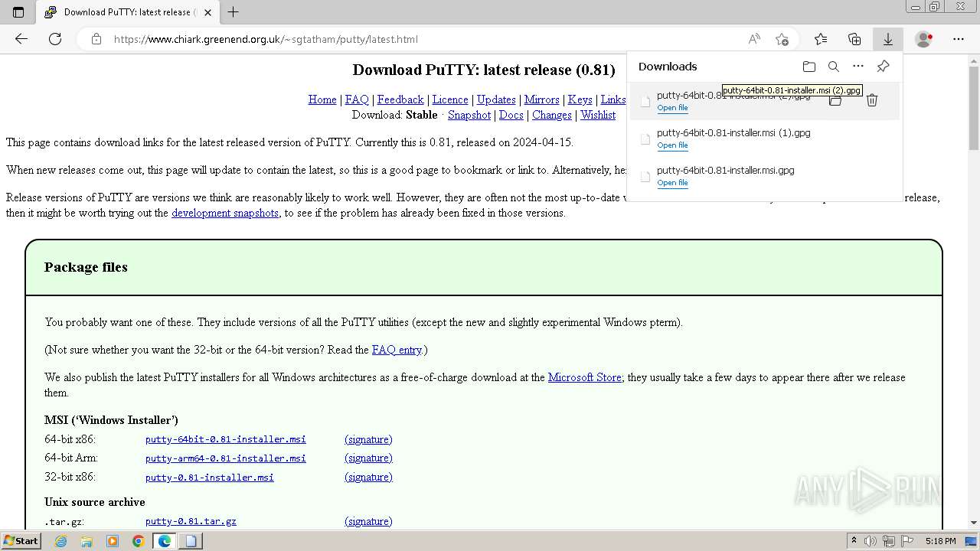Follow the development snapshots link
Screen dimensions: 980x551
pyautogui.click(x=225, y=213)
